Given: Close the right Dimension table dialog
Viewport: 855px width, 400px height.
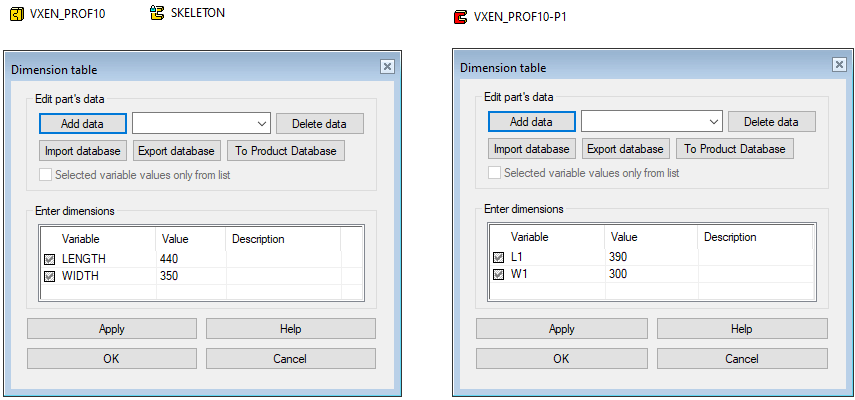Looking at the screenshot, I should point(839,65).
